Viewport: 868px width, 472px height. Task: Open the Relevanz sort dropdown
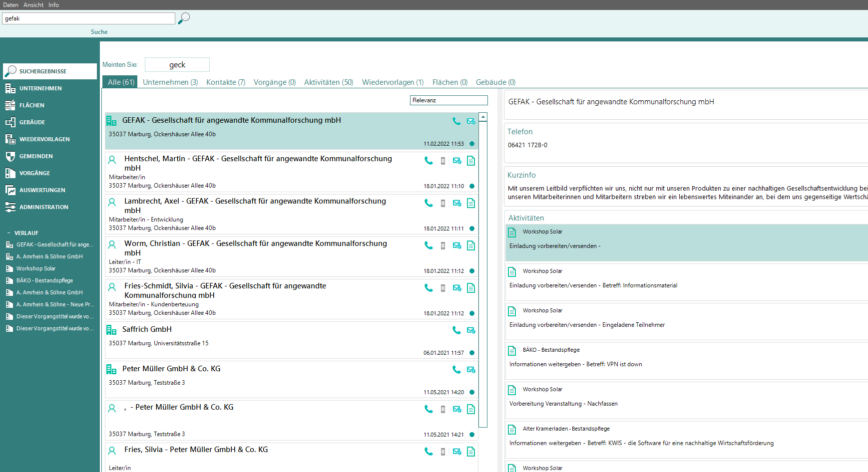click(448, 100)
